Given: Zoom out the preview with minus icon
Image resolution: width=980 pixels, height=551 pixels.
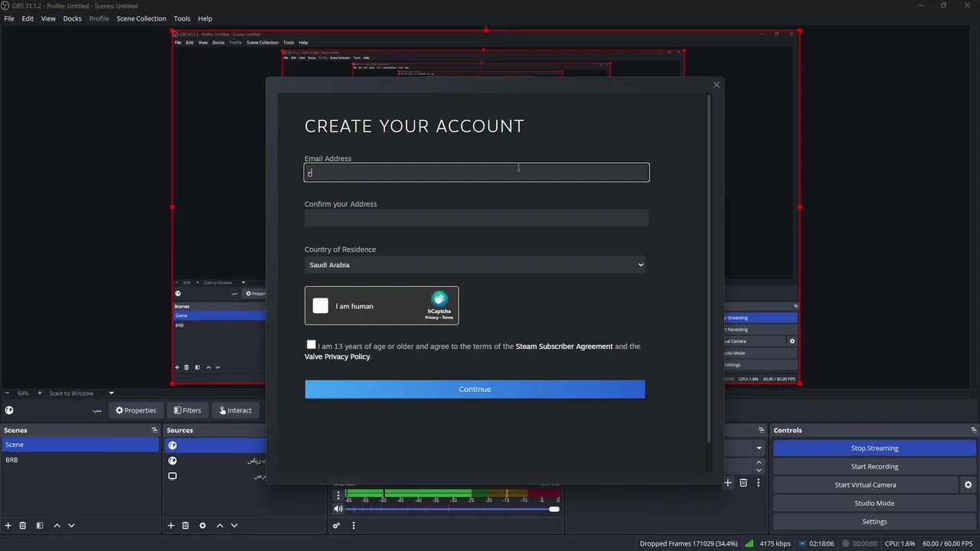Looking at the screenshot, I should [x=8, y=393].
